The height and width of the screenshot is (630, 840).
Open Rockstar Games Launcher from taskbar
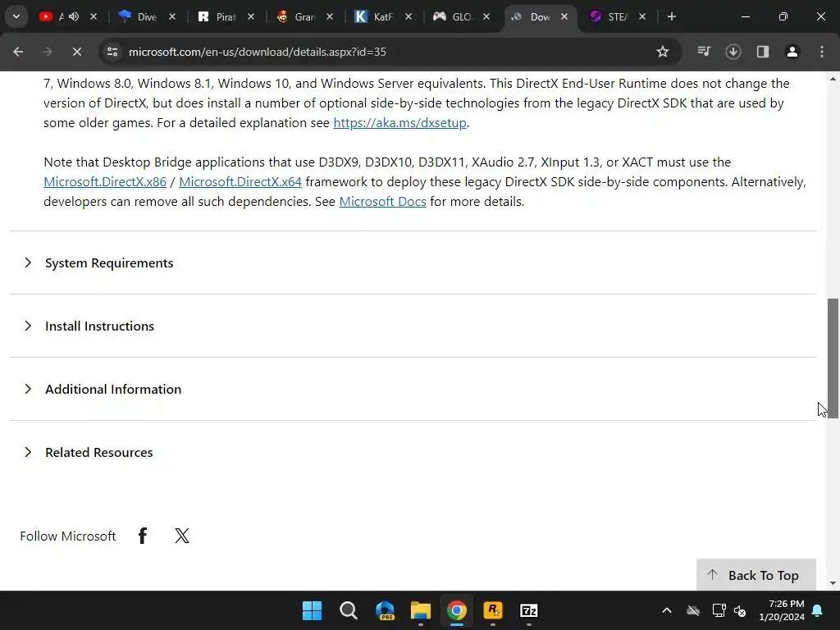[493, 610]
